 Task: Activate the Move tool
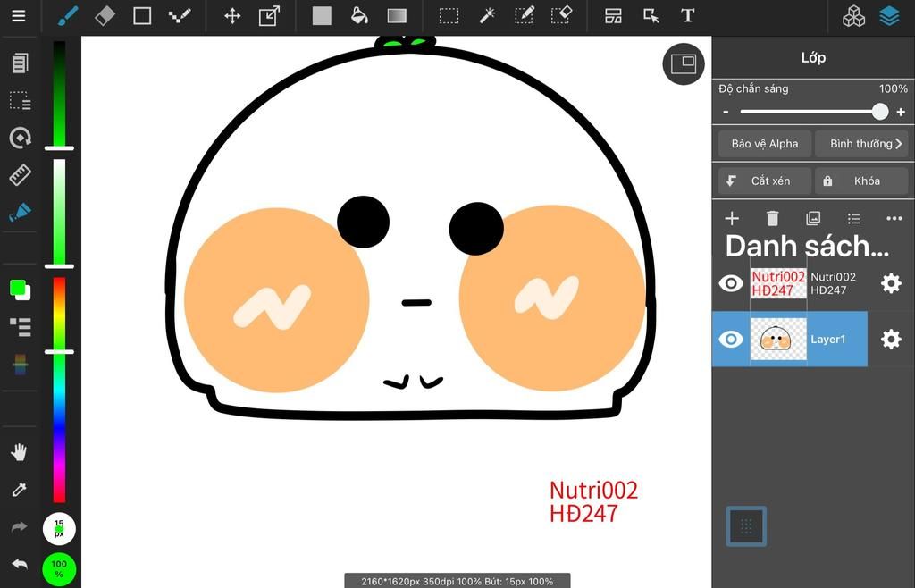(232, 16)
